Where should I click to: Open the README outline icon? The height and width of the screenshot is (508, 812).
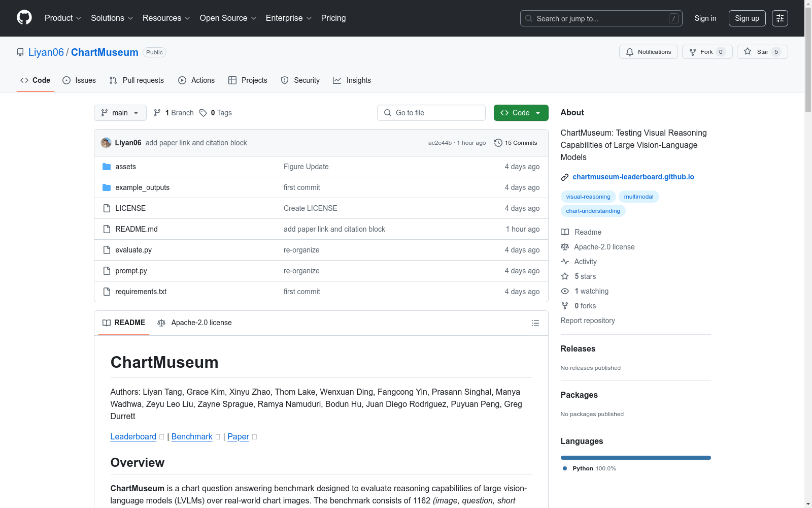pos(535,323)
